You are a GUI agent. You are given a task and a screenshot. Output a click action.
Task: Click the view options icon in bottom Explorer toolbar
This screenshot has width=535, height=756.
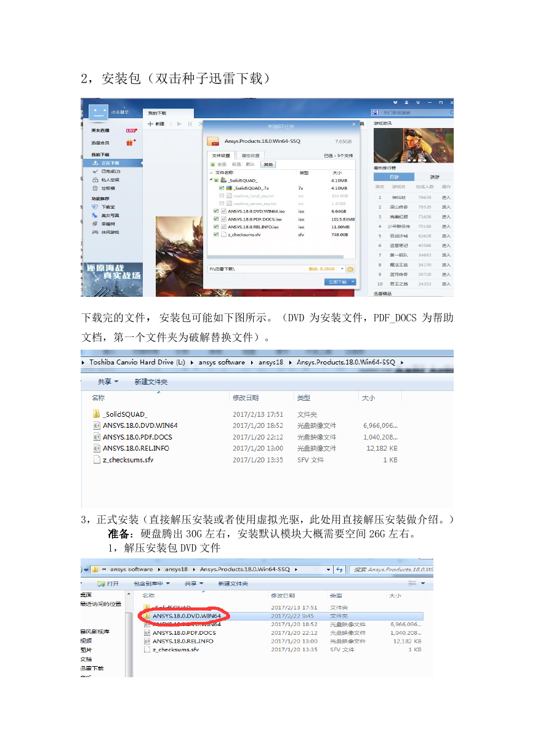tap(412, 583)
